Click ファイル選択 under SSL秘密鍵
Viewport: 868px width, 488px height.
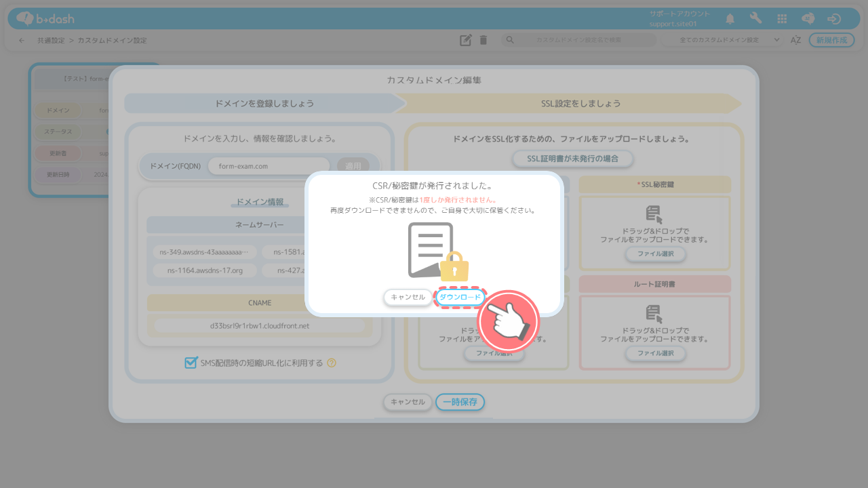655,254
